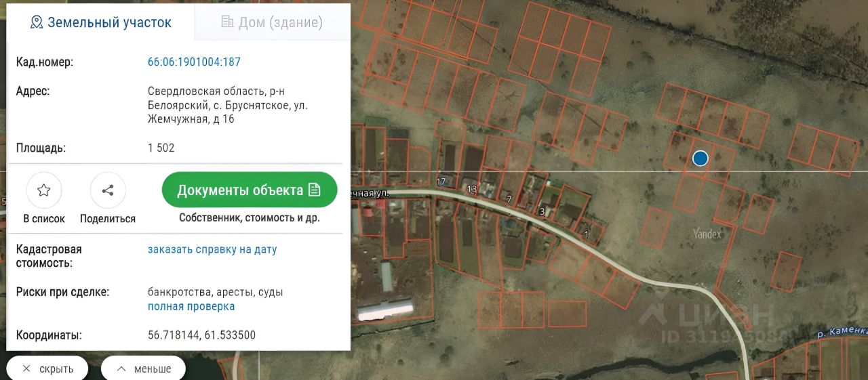This screenshot has width=868, height=380.
Task: Open cadastral number 66:06:1901004:187 link
Action: (194, 62)
